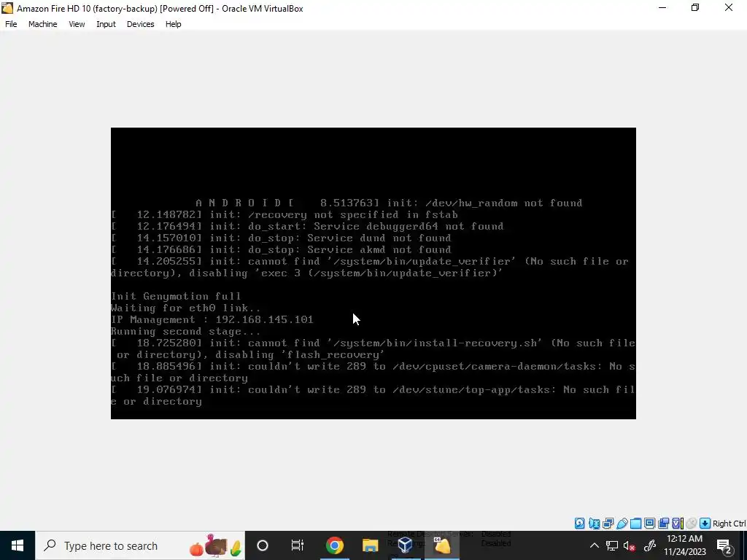Open the Input menu
Image resolution: width=747 pixels, height=560 pixels.
coord(106,24)
